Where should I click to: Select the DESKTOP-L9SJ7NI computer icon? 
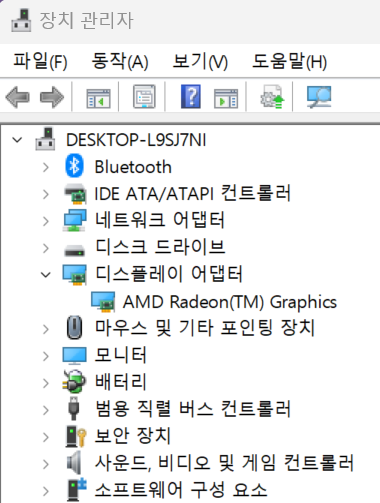45,139
